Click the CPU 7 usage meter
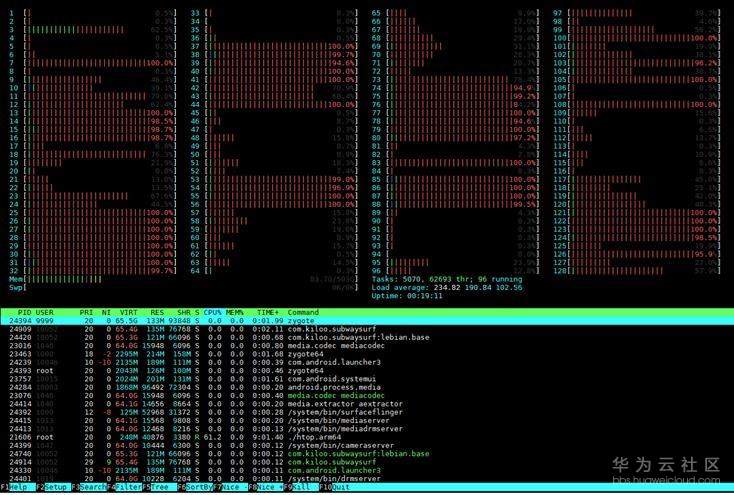 coord(93,63)
